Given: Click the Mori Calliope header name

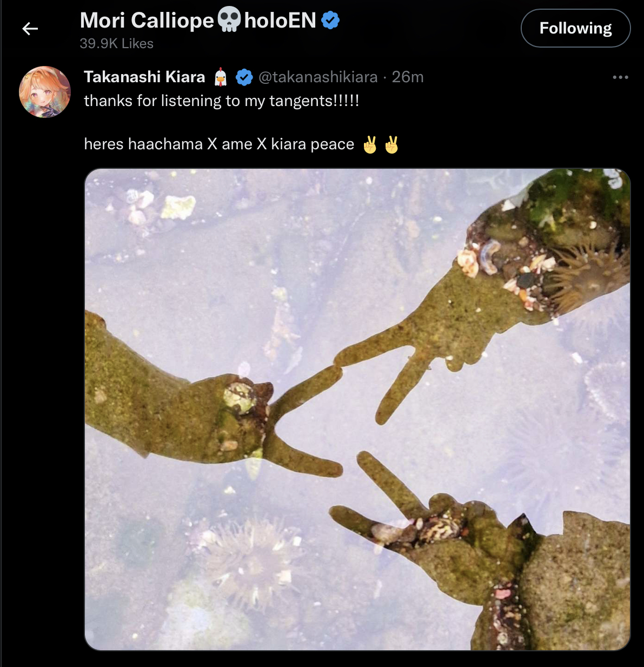Looking at the screenshot, I should (147, 21).
